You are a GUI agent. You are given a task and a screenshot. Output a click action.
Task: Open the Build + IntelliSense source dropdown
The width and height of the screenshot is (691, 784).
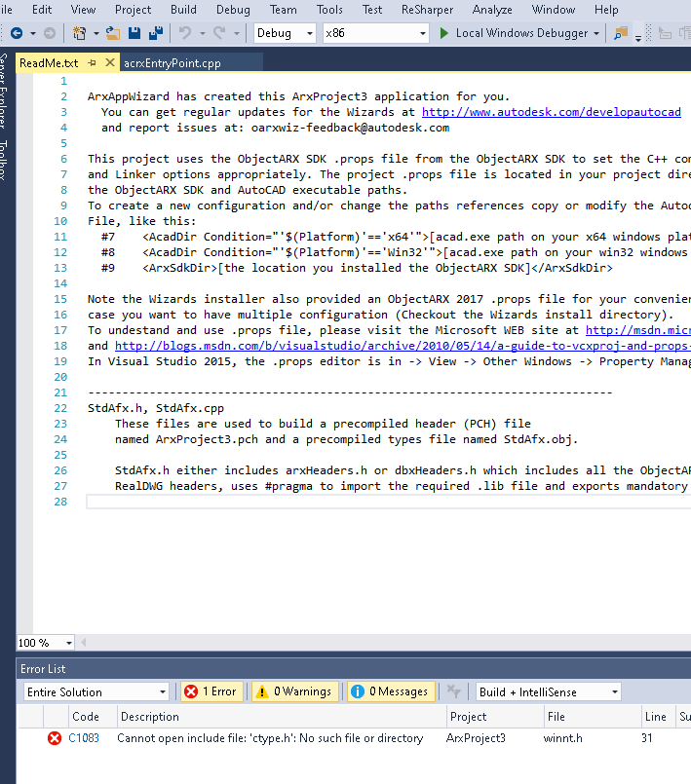pyautogui.click(x=549, y=692)
